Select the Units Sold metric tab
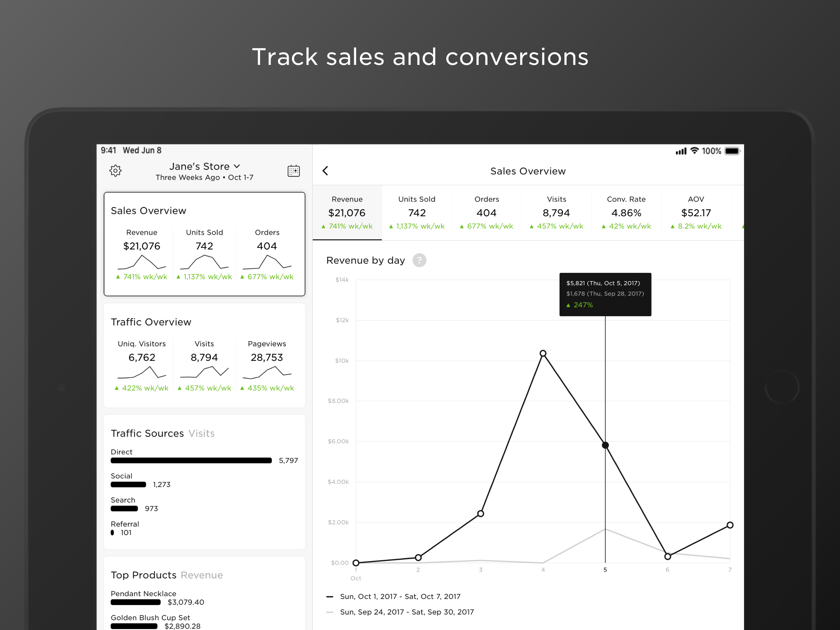This screenshot has height=630, width=840. click(x=417, y=212)
